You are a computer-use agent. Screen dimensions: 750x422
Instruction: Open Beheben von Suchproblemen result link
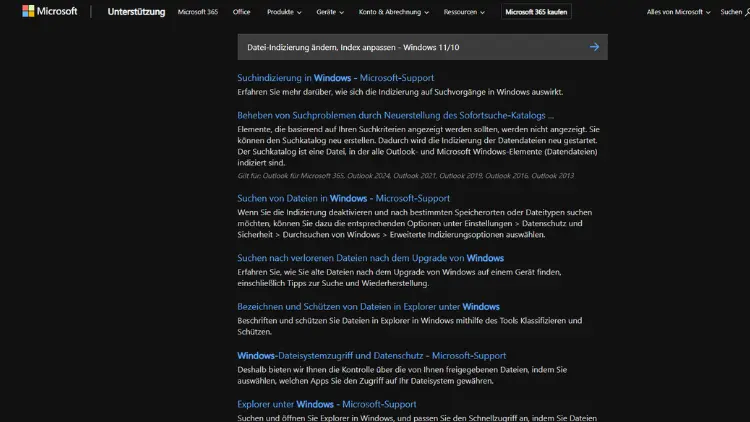pyautogui.click(x=396, y=115)
